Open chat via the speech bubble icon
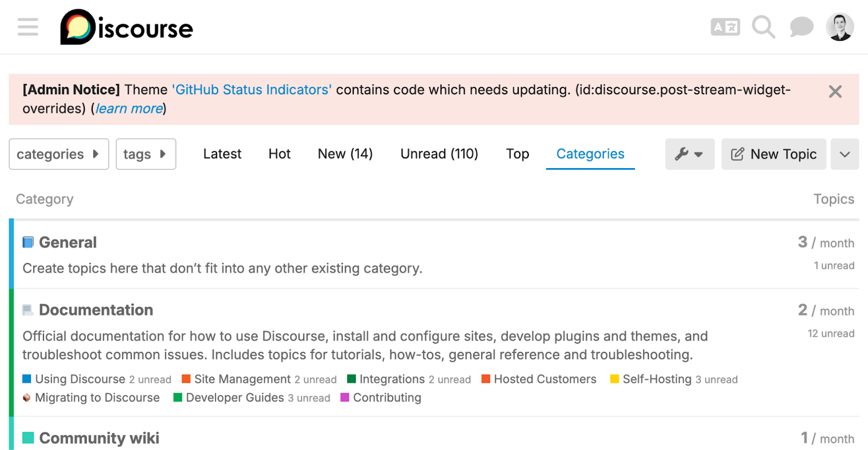This screenshot has height=450, width=868. (800, 26)
